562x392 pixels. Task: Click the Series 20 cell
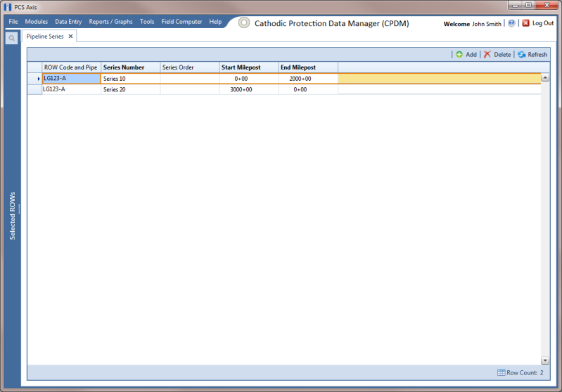(x=130, y=89)
